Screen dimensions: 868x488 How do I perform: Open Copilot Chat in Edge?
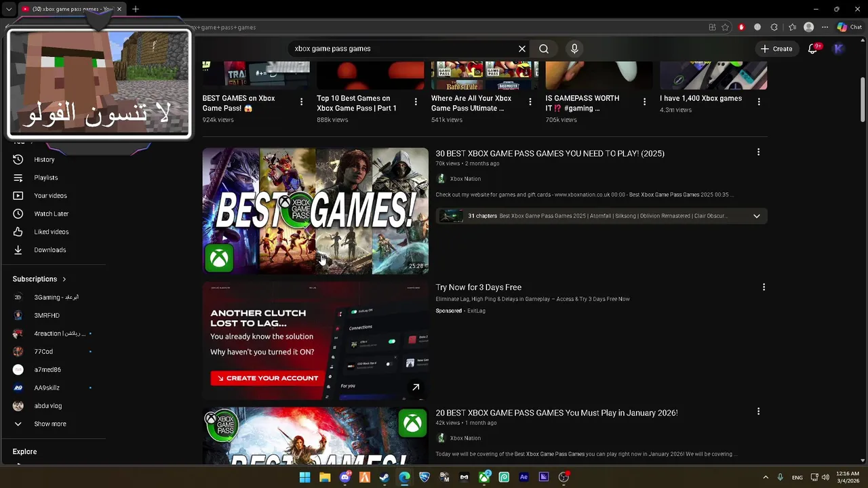pos(849,27)
